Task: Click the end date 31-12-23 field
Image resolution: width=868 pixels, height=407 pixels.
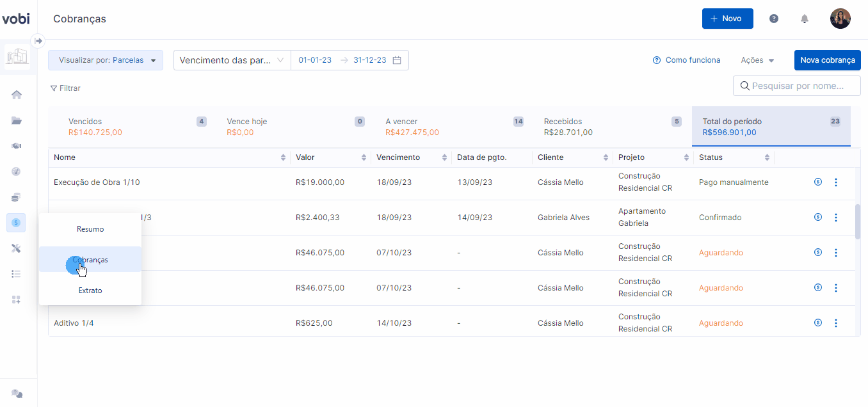Action: (370, 60)
